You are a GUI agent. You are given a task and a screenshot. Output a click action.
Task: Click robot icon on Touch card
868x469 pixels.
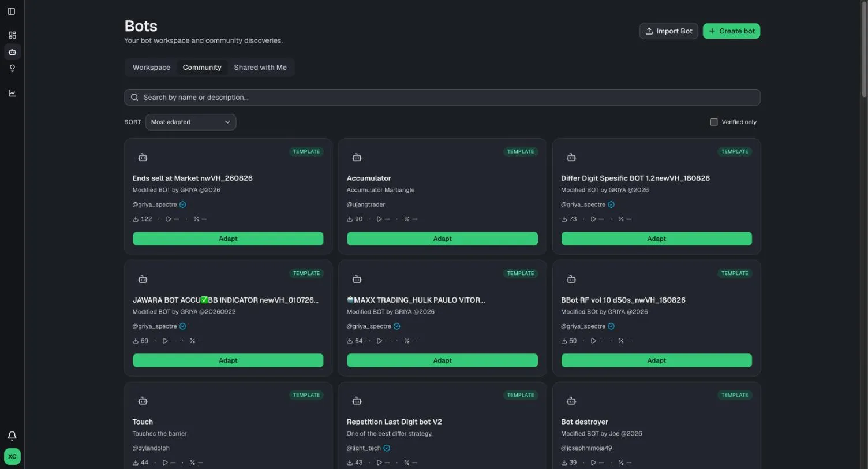143,401
